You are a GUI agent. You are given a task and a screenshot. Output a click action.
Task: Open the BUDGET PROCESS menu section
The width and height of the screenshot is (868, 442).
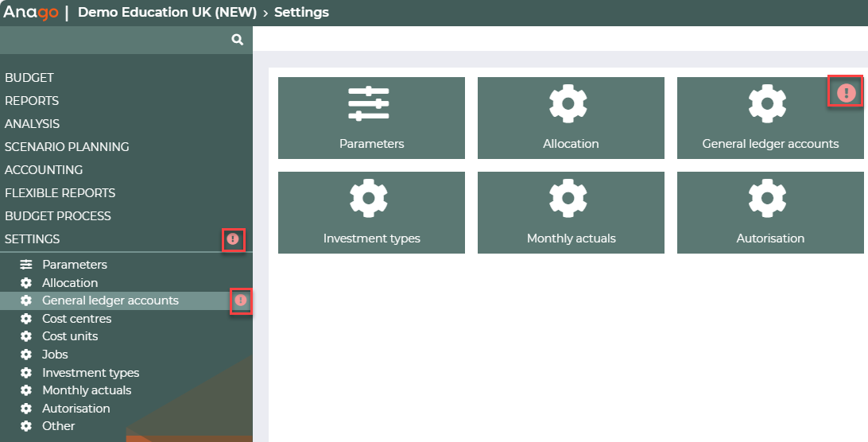click(x=57, y=216)
